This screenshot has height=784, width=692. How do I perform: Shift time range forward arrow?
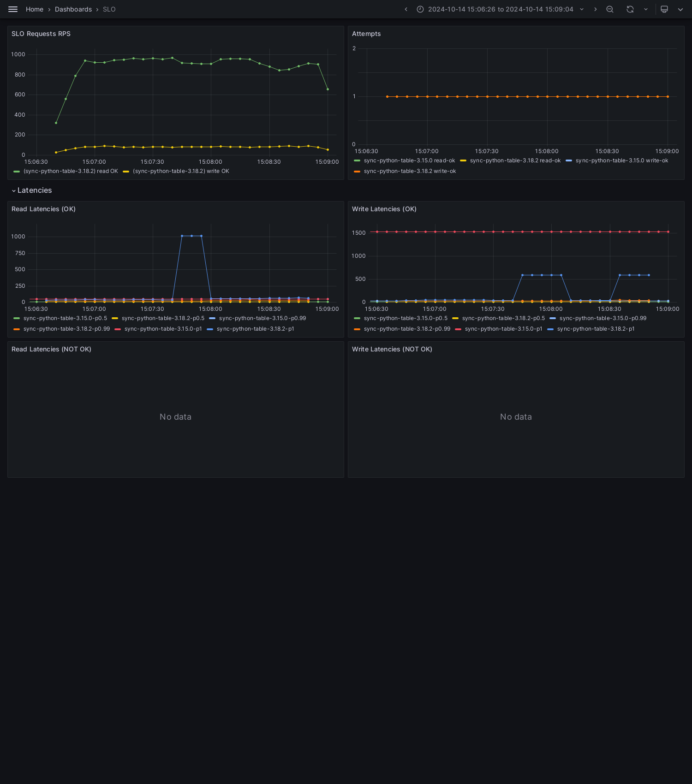click(x=595, y=9)
